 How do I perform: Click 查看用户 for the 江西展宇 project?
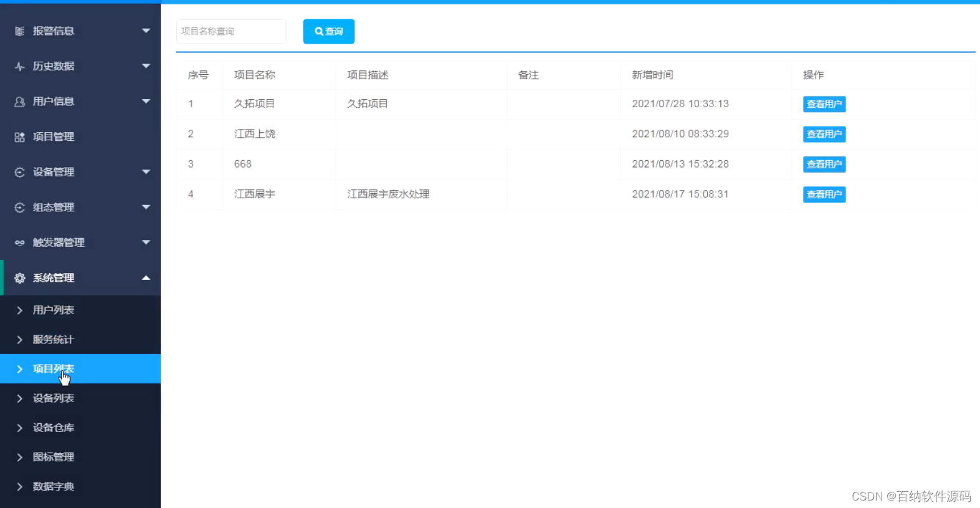824,194
